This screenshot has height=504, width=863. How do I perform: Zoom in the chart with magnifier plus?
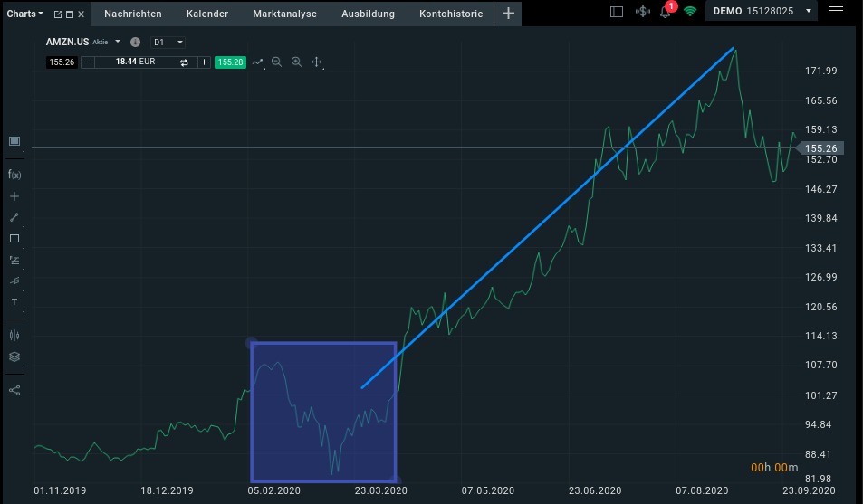pos(297,62)
